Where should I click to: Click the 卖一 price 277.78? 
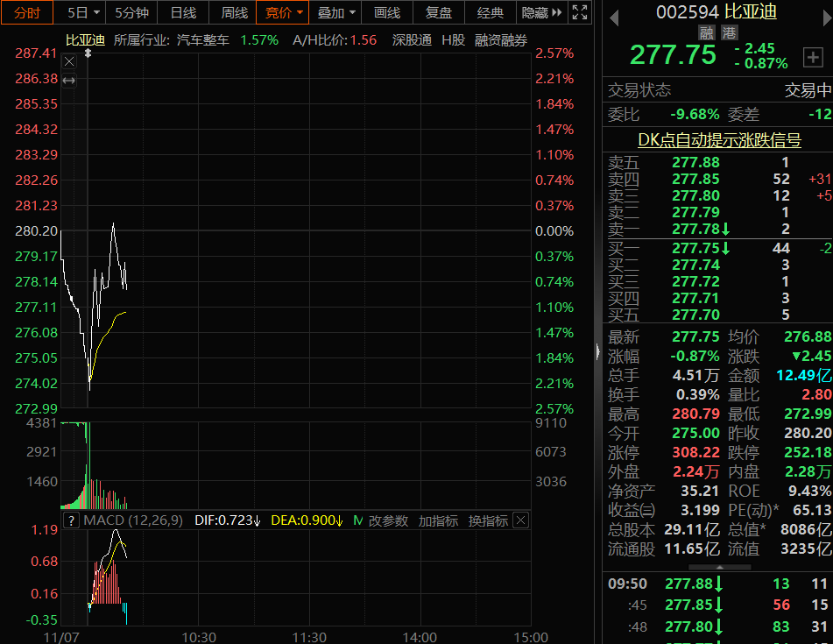tap(696, 229)
